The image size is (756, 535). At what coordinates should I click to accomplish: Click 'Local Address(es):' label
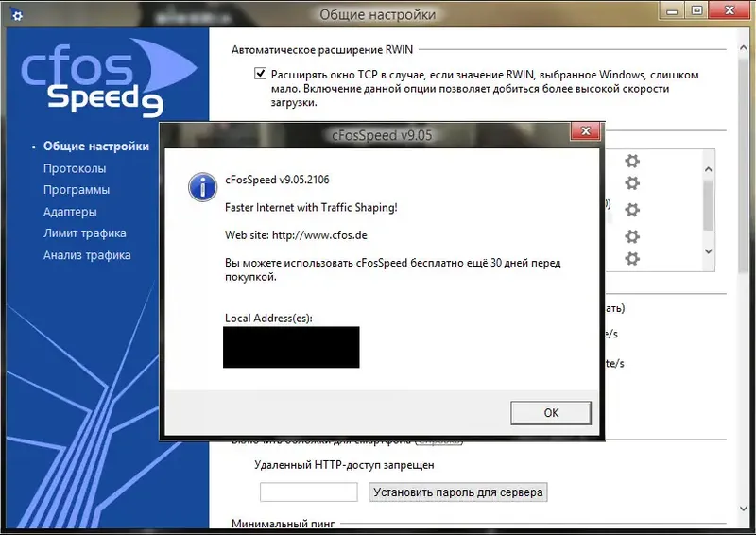pyautogui.click(x=268, y=319)
